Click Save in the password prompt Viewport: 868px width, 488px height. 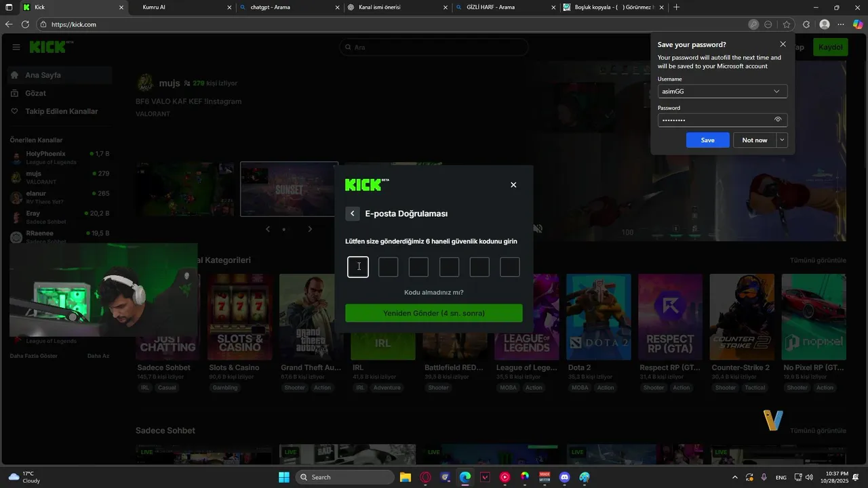(707, 140)
